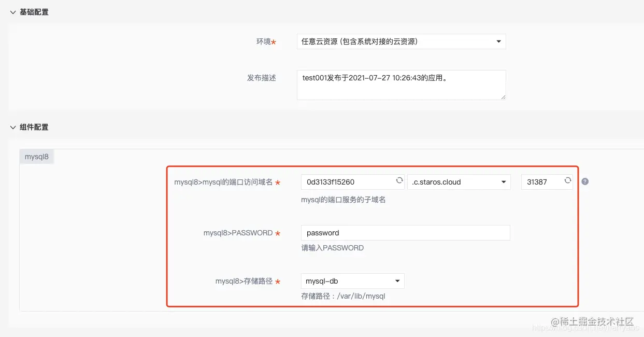Click the 组件配置 header text
This screenshot has height=337, width=644.
point(33,127)
